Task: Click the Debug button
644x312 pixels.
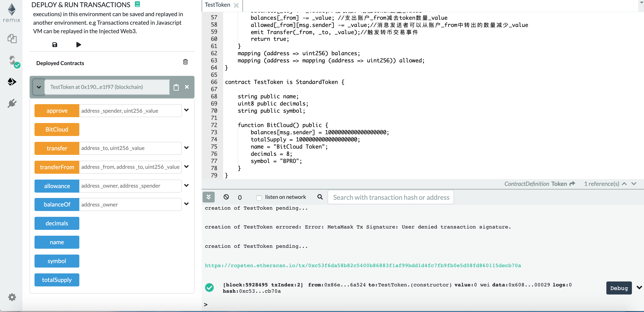Action: 618,288
